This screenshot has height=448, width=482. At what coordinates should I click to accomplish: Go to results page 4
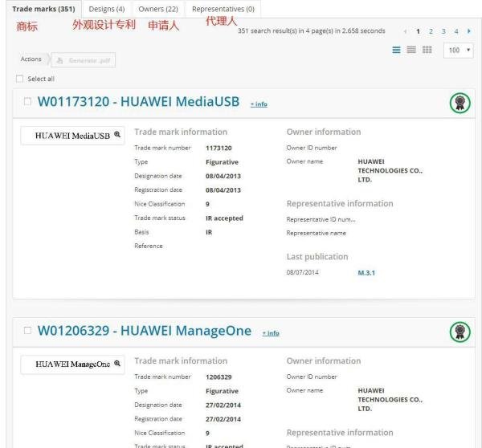pos(456,31)
